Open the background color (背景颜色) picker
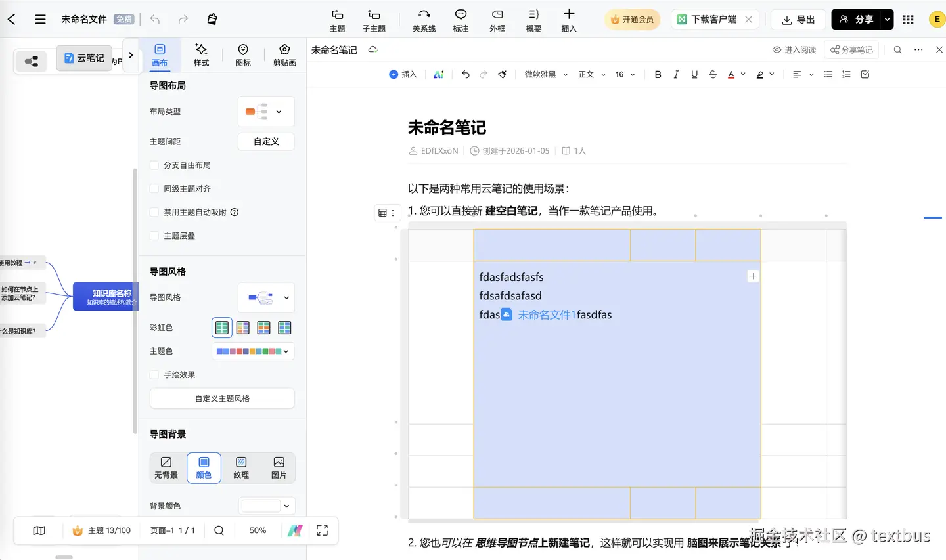Image resolution: width=946 pixels, height=560 pixels. (266, 506)
